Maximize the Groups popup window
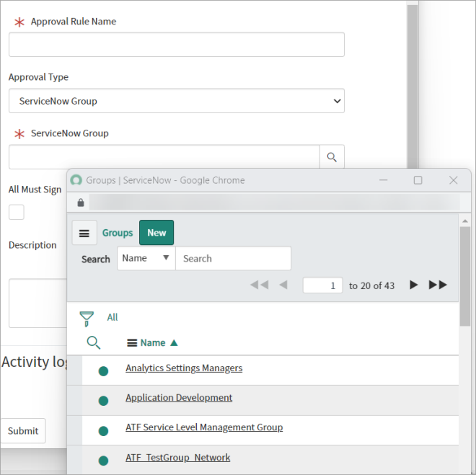The width and height of the screenshot is (476, 475). click(x=418, y=180)
